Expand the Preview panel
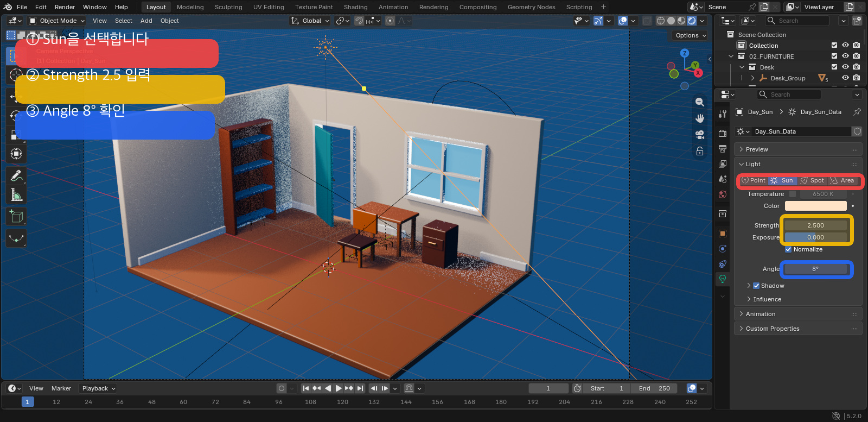 pyautogui.click(x=798, y=149)
